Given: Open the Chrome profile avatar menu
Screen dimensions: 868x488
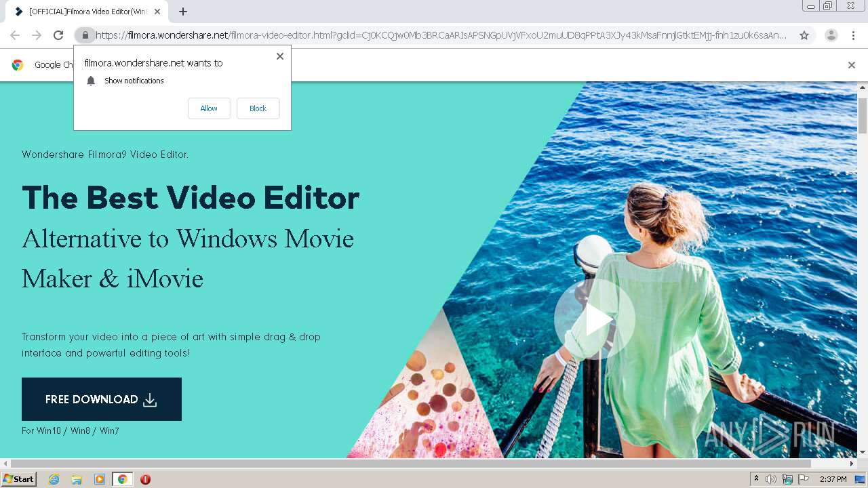Looking at the screenshot, I should [x=831, y=35].
